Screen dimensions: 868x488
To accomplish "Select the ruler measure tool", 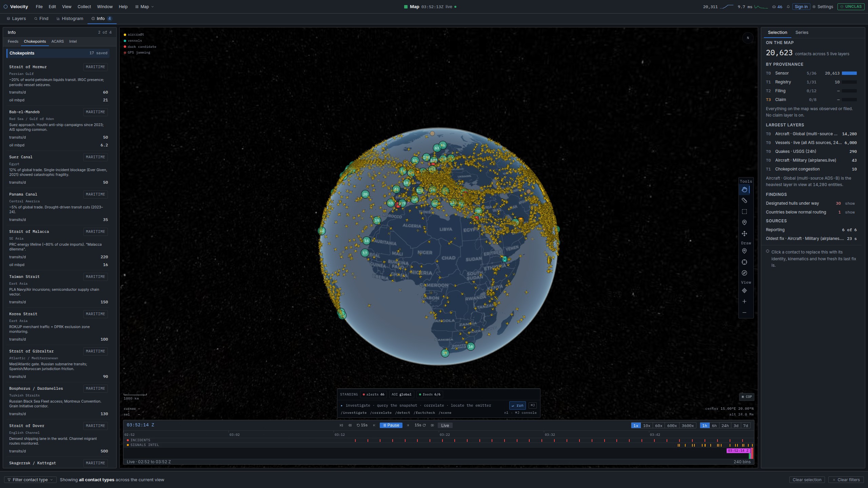I will pyautogui.click(x=744, y=201).
